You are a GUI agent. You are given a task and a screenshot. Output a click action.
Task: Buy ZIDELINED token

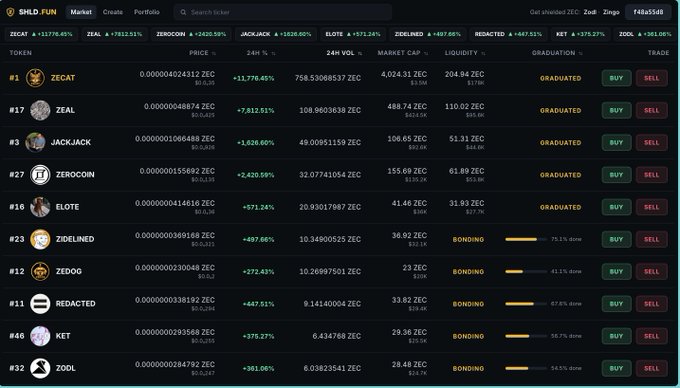616,239
